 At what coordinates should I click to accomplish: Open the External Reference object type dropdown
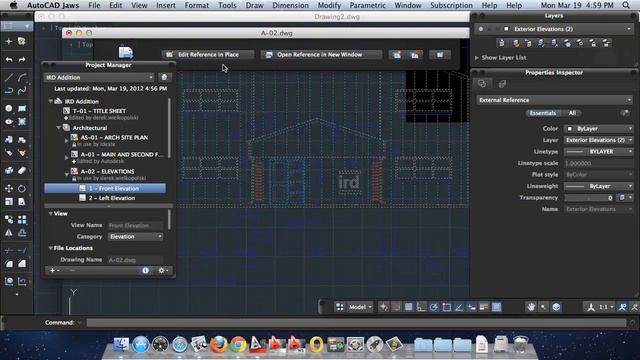tap(554, 100)
